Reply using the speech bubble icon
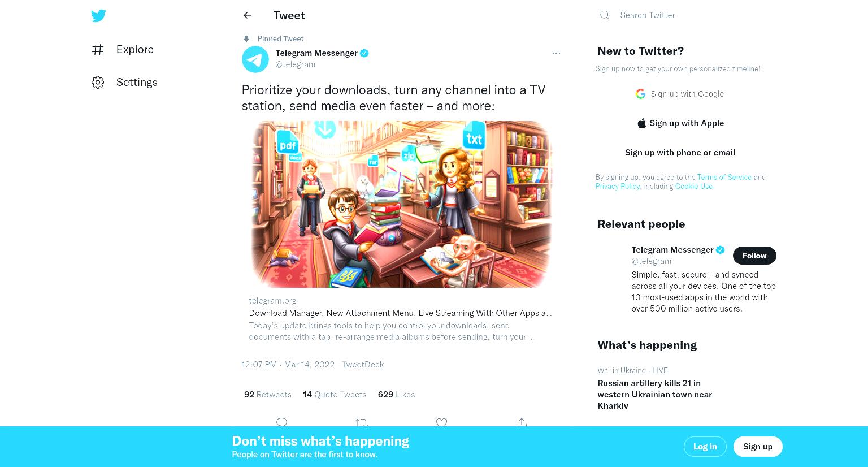 click(x=281, y=422)
